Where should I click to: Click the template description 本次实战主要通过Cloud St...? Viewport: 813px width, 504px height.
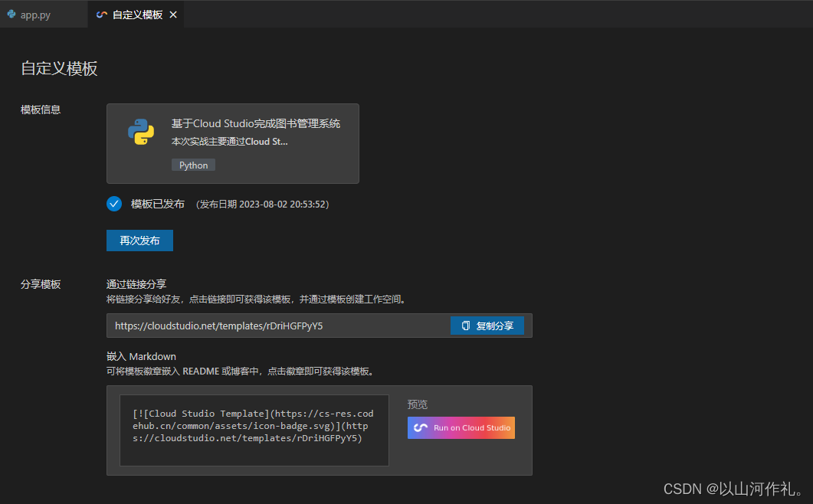click(230, 142)
